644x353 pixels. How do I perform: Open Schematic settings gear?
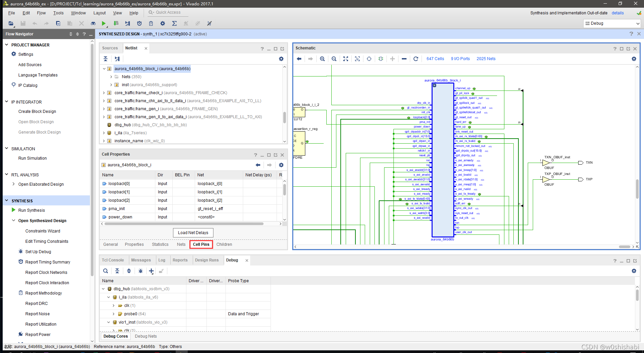click(x=634, y=59)
